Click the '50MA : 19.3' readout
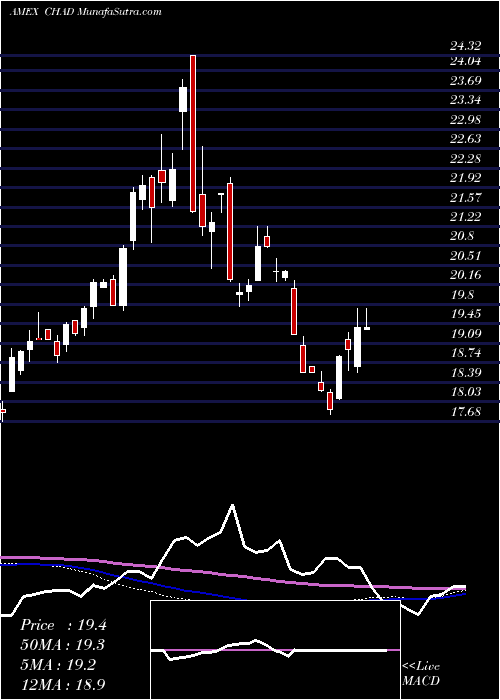 63,645
